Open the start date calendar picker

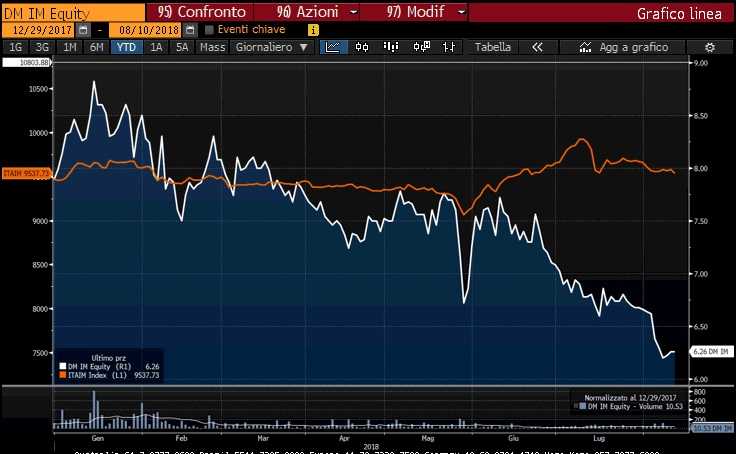[x=83, y=30]
